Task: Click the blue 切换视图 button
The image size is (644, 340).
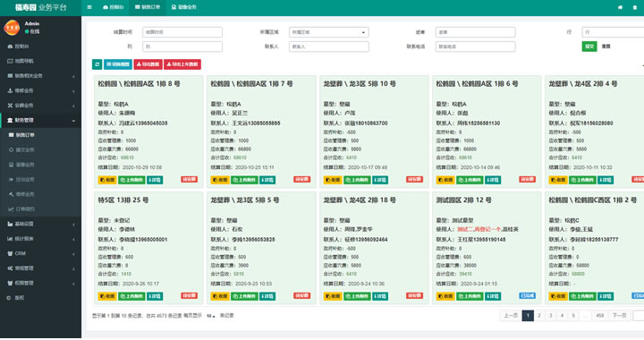Action: tap(118, 64)
